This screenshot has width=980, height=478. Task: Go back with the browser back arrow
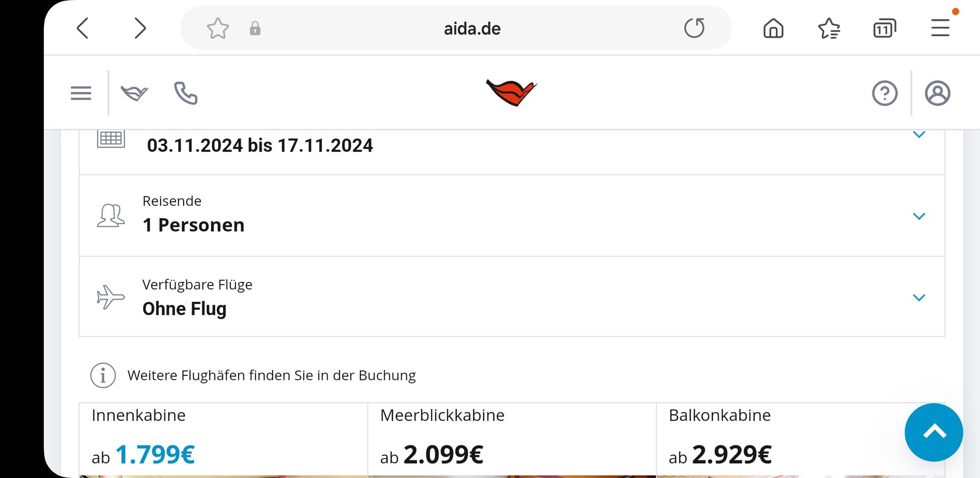point(83,28)
